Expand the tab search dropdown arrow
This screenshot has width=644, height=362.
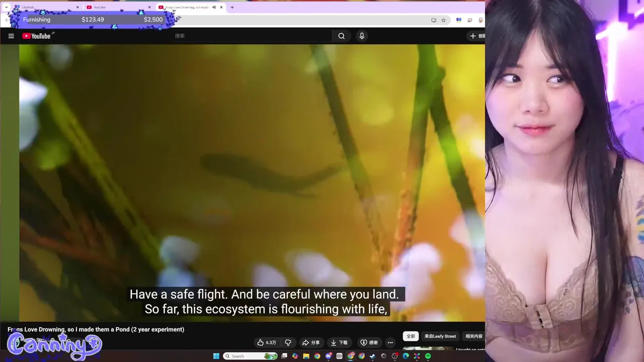(x=6, y=7)
